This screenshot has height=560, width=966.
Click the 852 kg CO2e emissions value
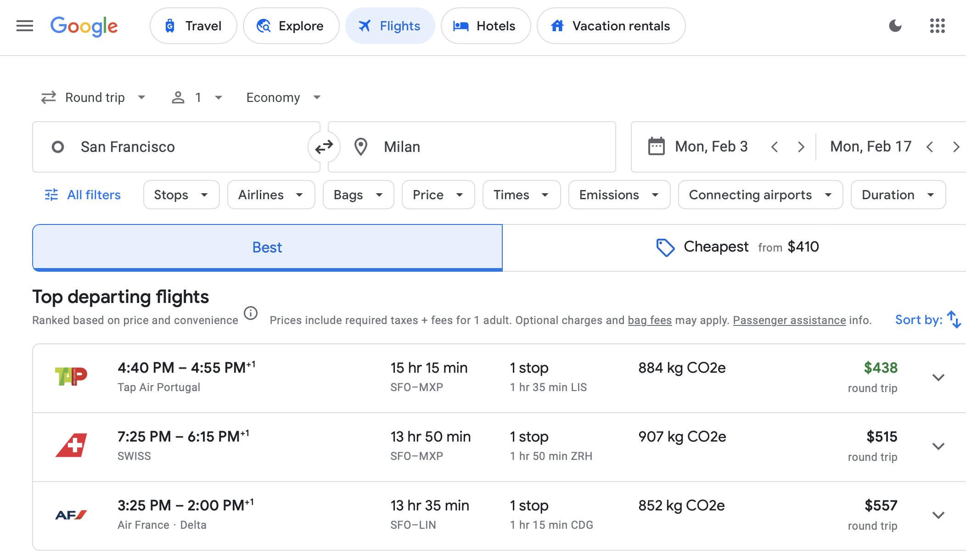(681, 505)
